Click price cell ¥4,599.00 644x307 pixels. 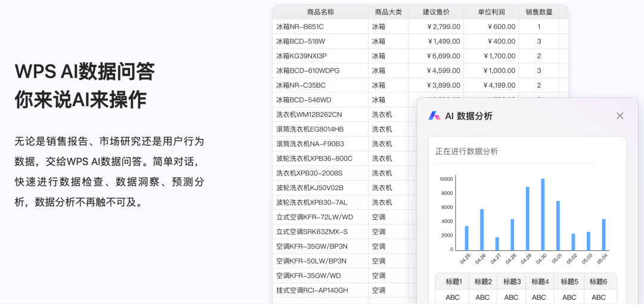pyautogui.click(x=436, y=70)
